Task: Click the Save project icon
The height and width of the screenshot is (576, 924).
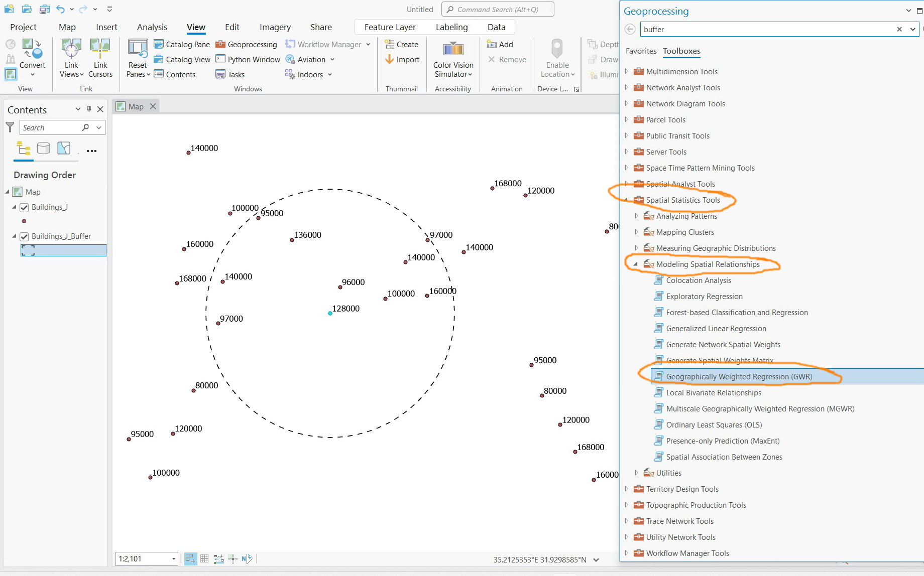Action: (44, 9)
